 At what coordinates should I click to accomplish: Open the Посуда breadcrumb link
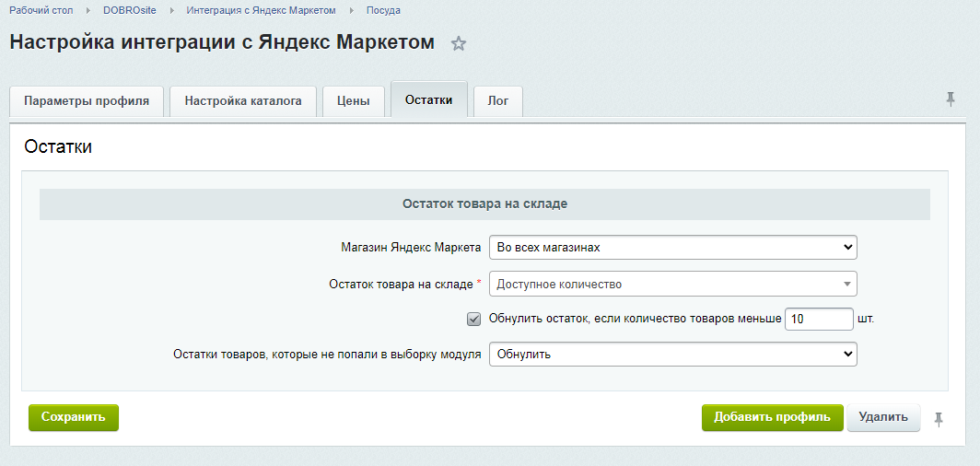coord(384,11)
